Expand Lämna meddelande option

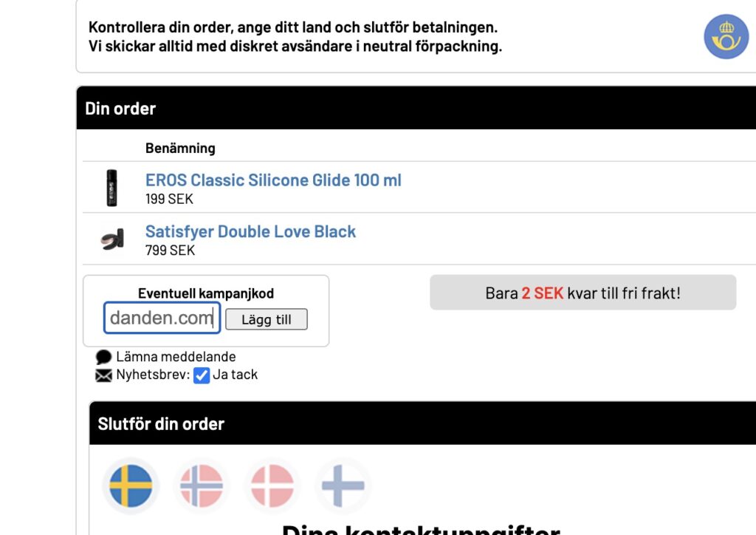point(176,356)
